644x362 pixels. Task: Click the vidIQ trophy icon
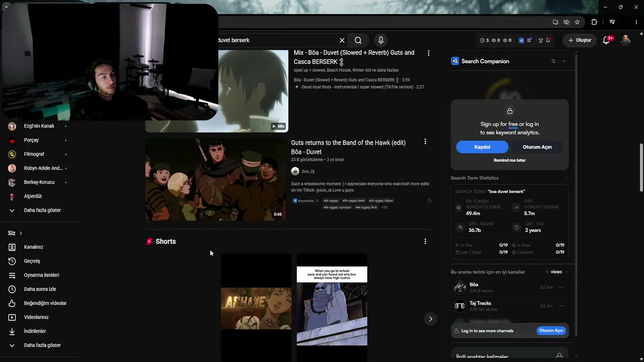tap(541, 40)
